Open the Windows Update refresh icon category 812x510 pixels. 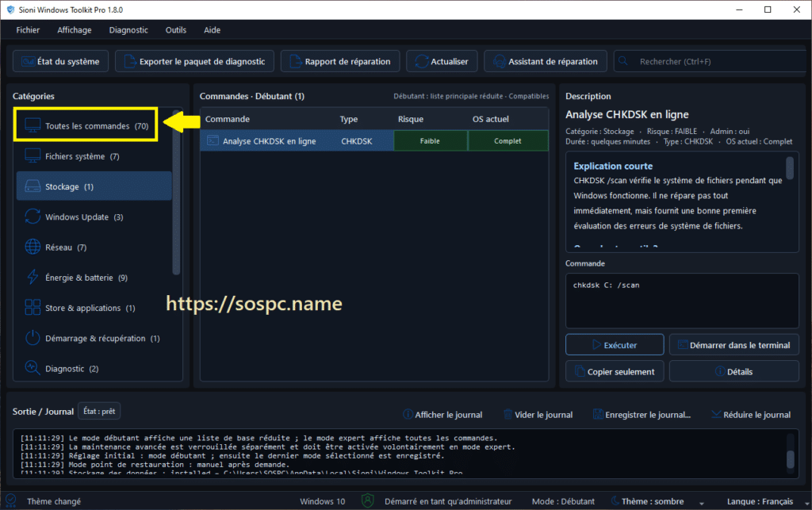pyautogui.click(x=33, y=217)
